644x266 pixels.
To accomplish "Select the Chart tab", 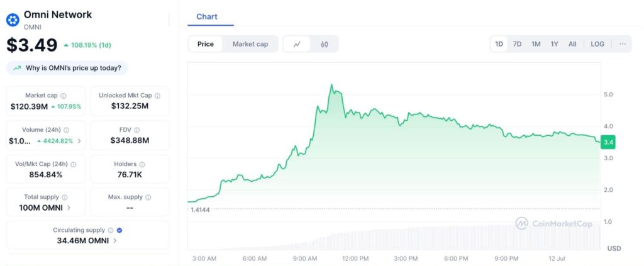I will pyautogui.click(x=207, y=16).
